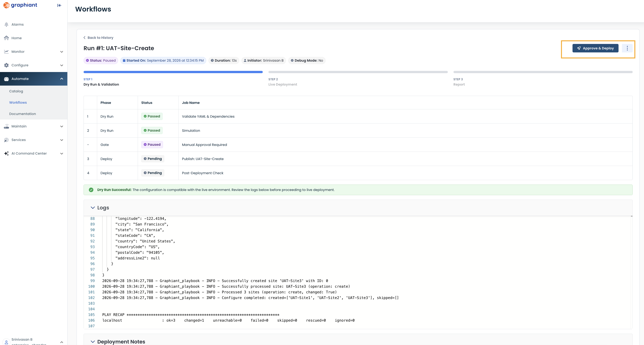Expand the Monitor menu chevron
The width and height of the screenshot is (644, 345).
click(x=61, y=52)
